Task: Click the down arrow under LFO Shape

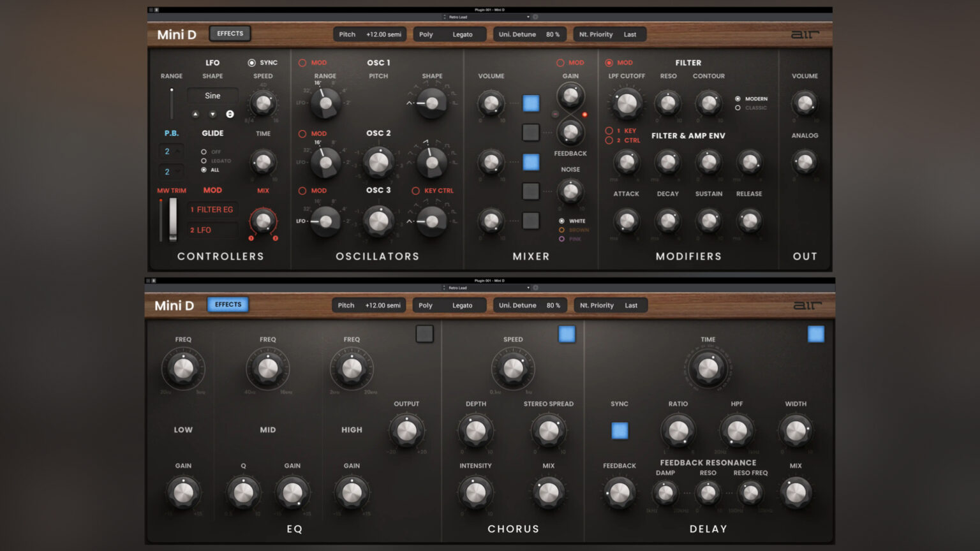Action: [212, 114]
